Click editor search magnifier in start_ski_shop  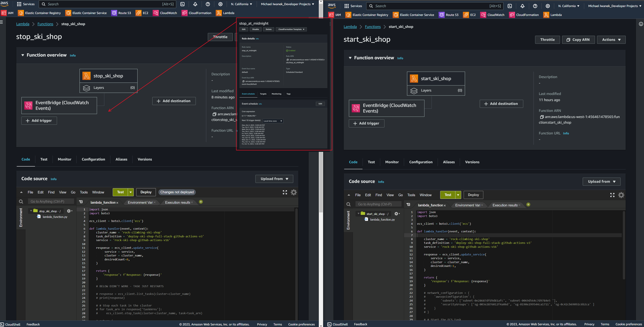tap(348, 205)
